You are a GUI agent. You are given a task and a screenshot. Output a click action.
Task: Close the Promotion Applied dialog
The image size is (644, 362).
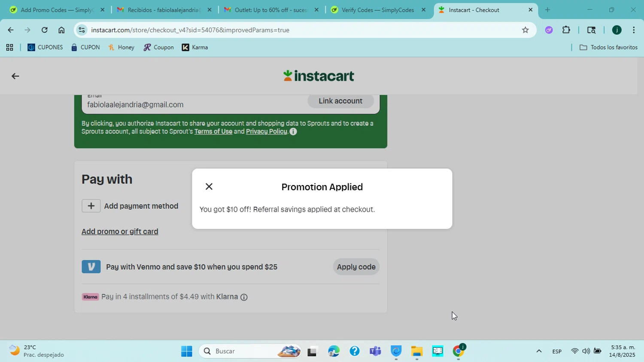click(x=209, y=186)
